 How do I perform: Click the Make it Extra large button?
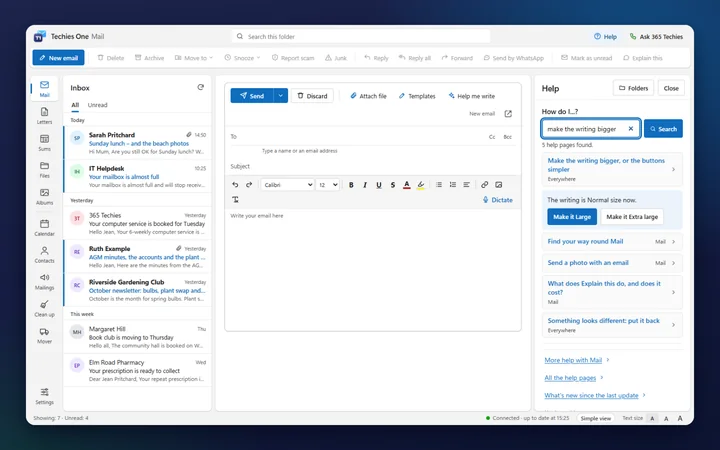point(632,217)
